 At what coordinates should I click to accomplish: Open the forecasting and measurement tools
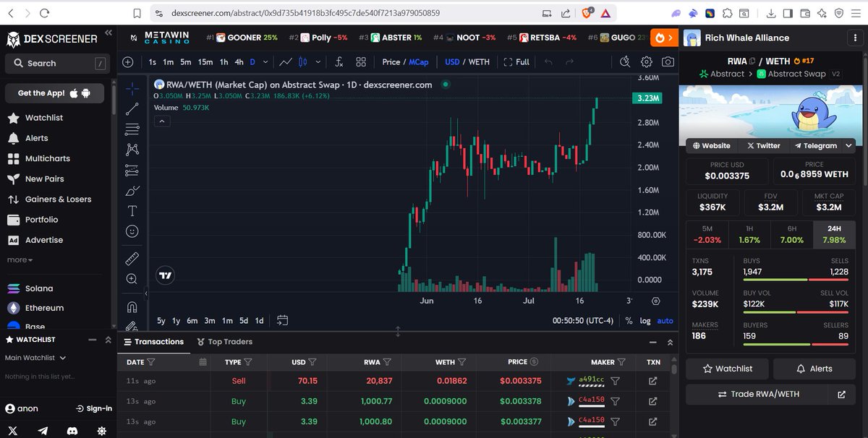click(x=132, y=170)
